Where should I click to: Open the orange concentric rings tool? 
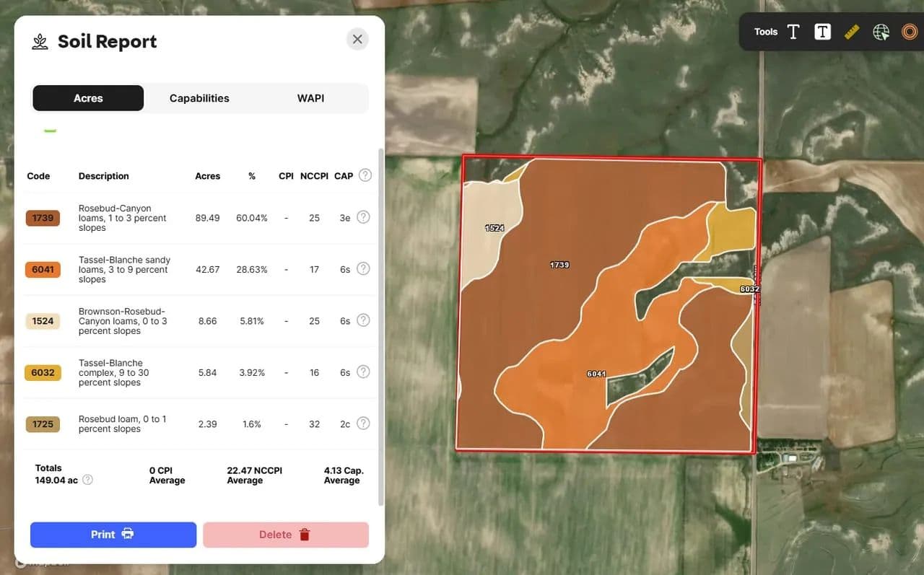pos(909,32)
